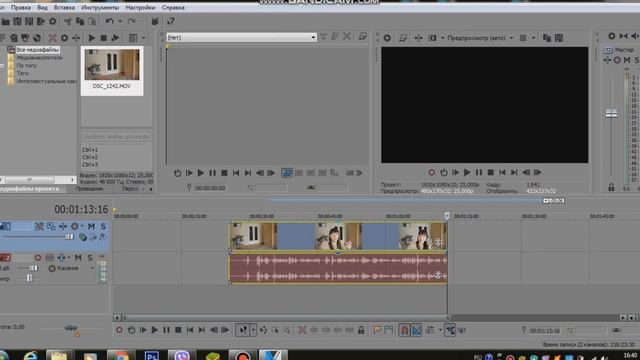Click the Undo arrow icon
This screenshot has width=640, height=360.
(x=109, y=21)
